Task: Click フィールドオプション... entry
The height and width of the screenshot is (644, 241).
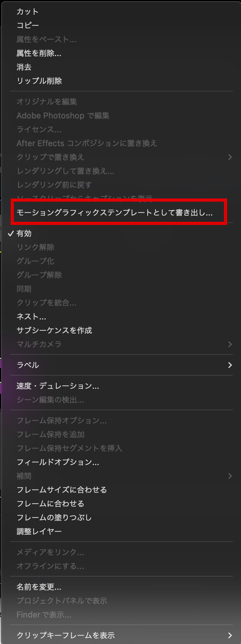Action: click(58, 462)
